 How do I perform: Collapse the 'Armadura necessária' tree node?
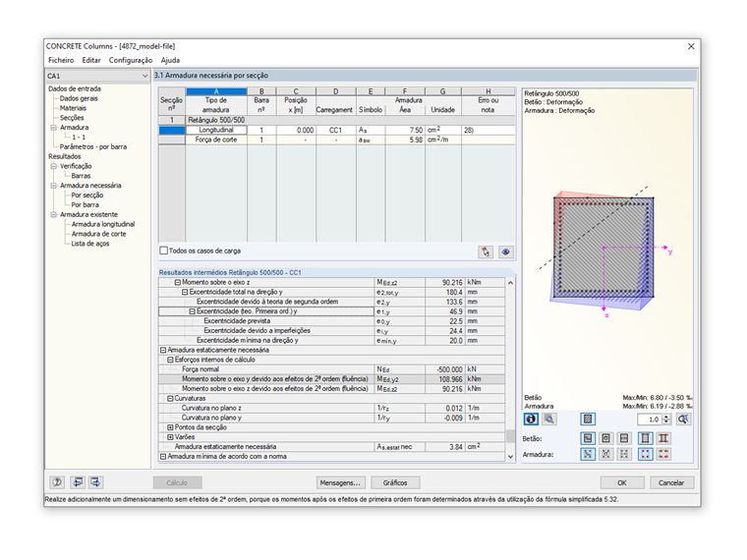tap(54, 186)
